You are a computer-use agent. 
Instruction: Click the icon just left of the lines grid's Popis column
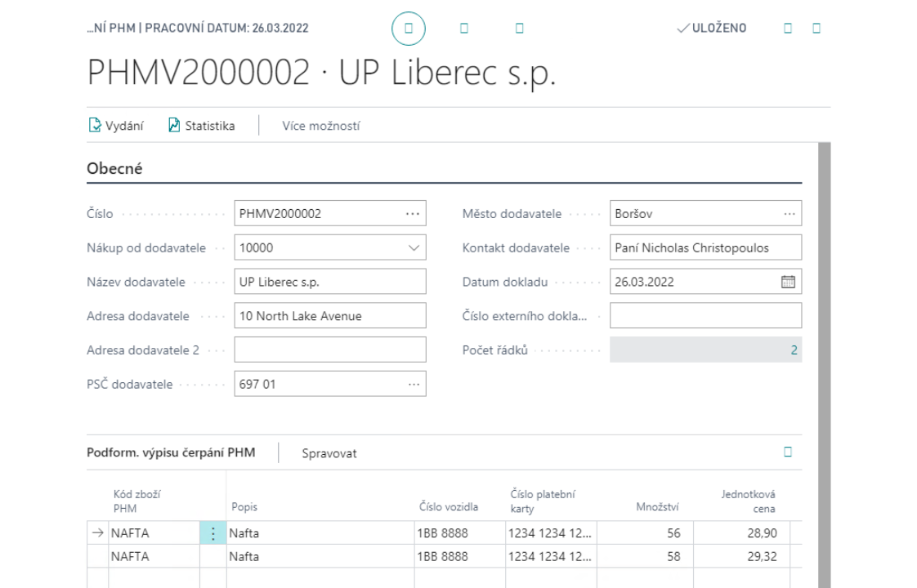(x=212, y=533)
